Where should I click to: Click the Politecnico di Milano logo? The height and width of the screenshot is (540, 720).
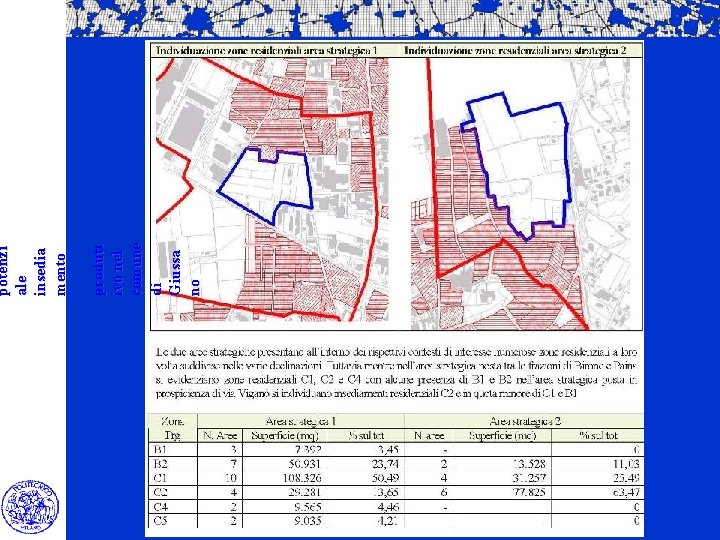(x=30, y=507)
